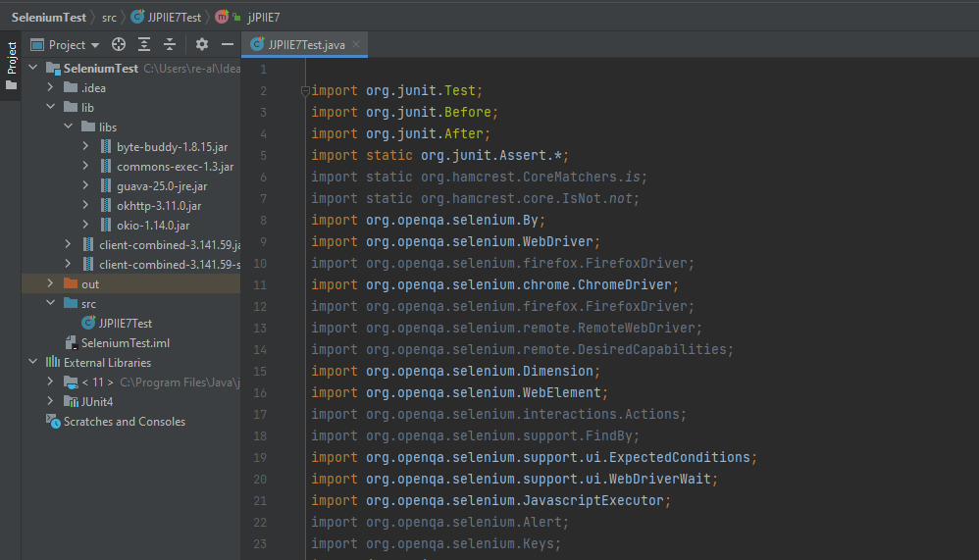Collapse the SeleniumTest root node
This screenshot has height=560, width=979.
tap(33, 68)
